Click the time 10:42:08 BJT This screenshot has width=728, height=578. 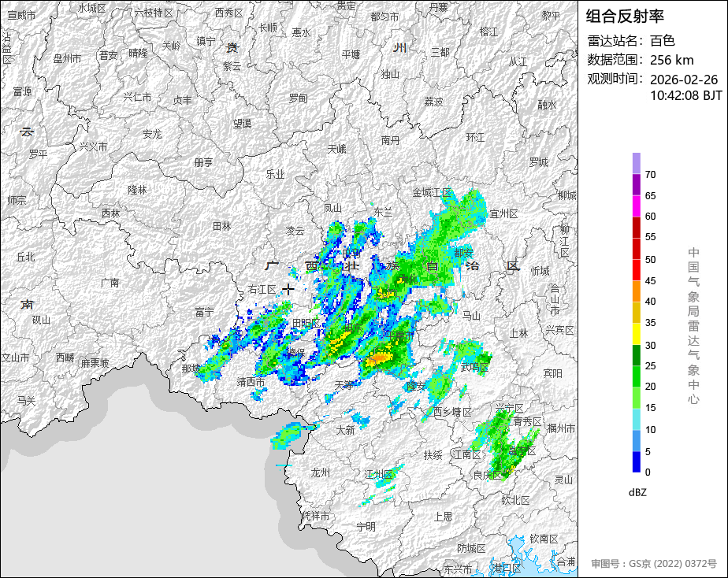pyautogui.click(x=685, y=95)
